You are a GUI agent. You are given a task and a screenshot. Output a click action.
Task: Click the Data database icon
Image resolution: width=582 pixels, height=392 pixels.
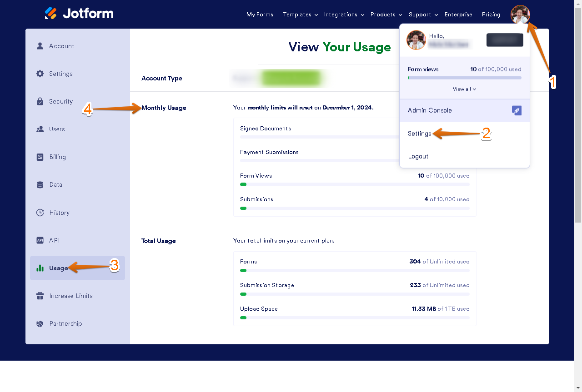[40, 184]
